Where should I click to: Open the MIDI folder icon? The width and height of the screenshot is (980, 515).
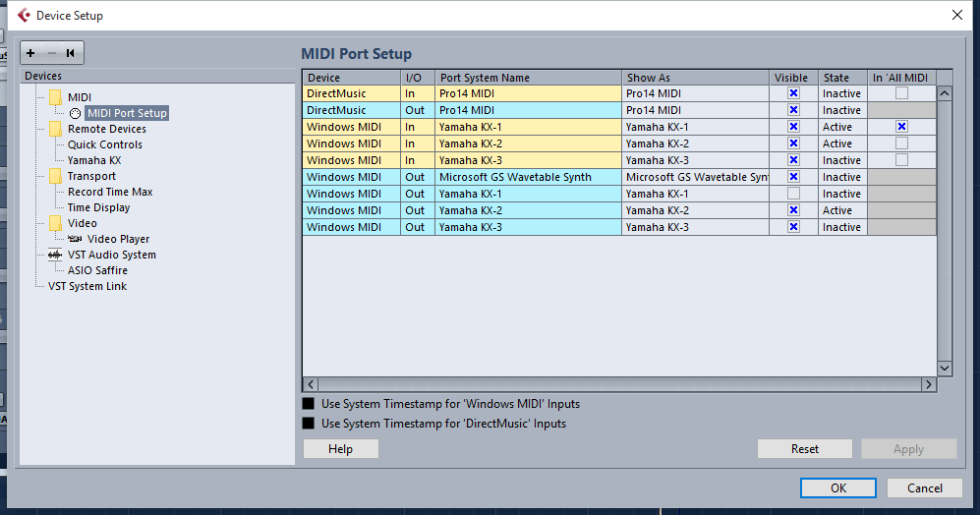[55, 97]
